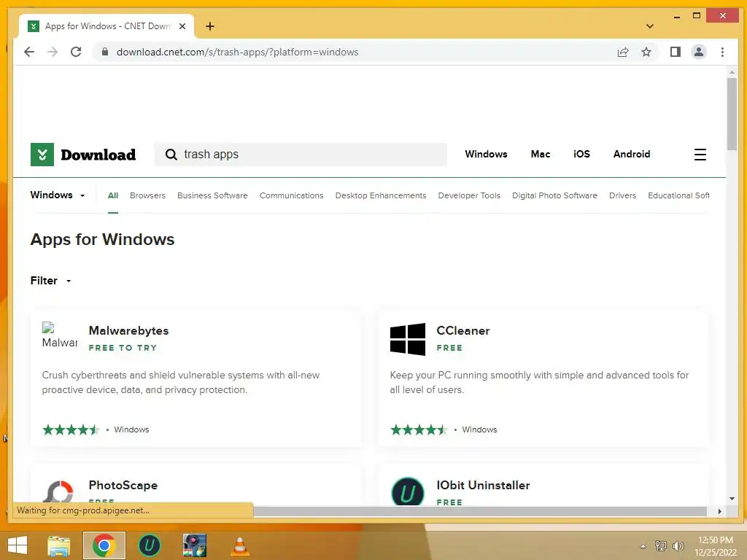This screenshot has height=560, width=747.
Task: Click the share page icon in address bar
Action: point(623,52)
